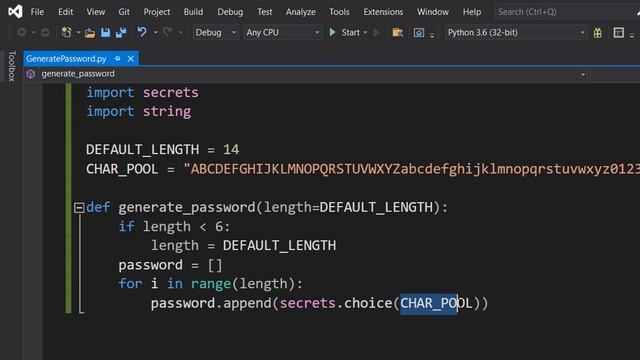Click 'password = []' line
640x360 pixels.
pos(170,265)
